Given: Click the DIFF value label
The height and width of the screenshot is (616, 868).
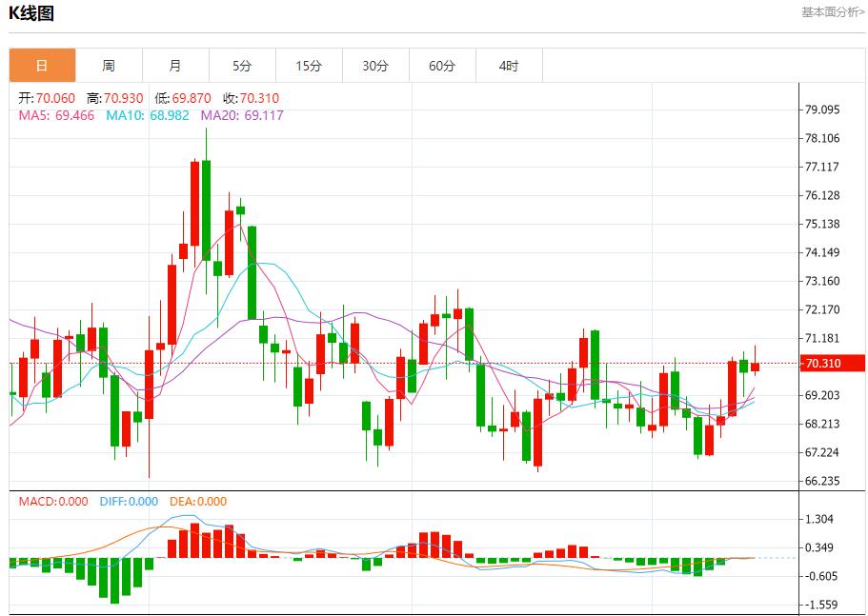Looking at the screenshot, I should tap(129, 502).
